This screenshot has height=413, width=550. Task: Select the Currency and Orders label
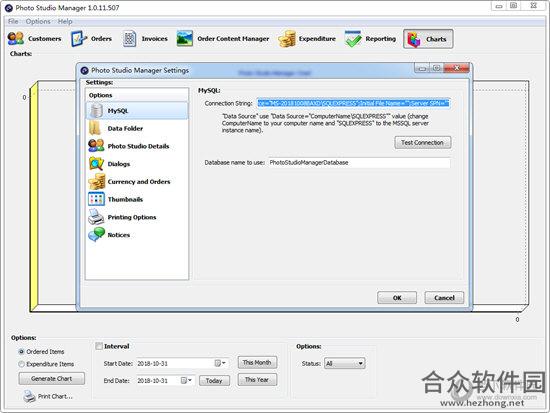coord(139,182)
